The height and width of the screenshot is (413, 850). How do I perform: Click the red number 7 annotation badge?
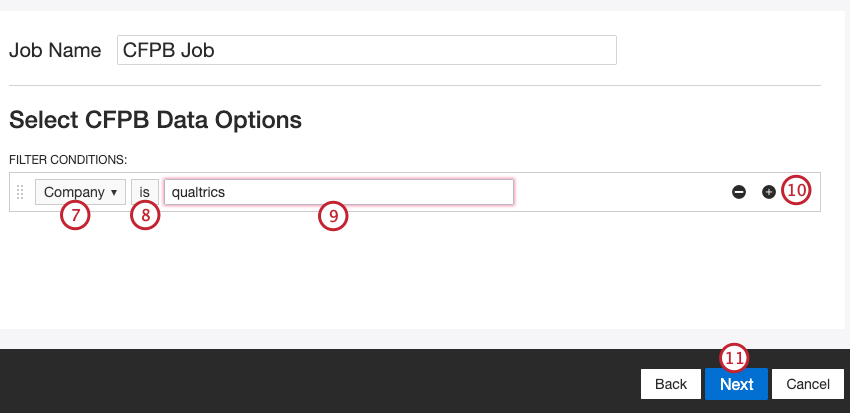point(73,216)
